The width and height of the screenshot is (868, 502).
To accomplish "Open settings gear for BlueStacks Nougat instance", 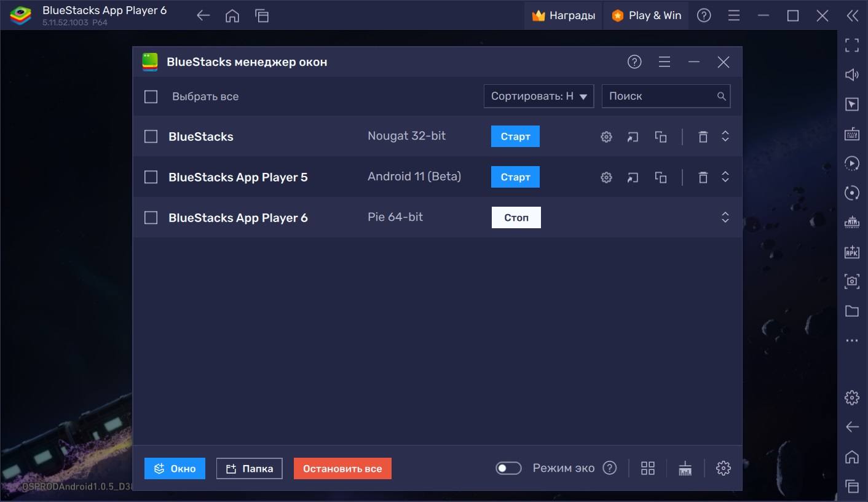I will [606, 137].
